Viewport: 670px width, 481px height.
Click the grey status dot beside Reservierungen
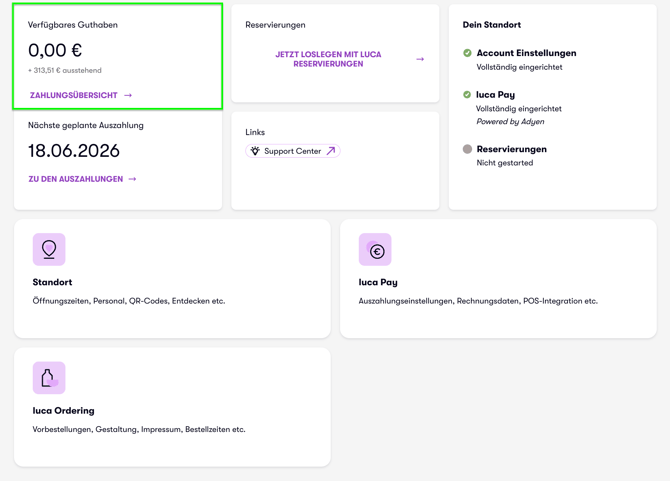[467, 149]
